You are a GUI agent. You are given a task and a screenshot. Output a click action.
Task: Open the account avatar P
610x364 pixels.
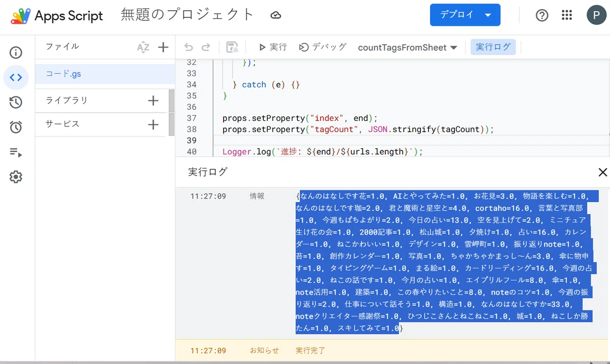[596, 15]
